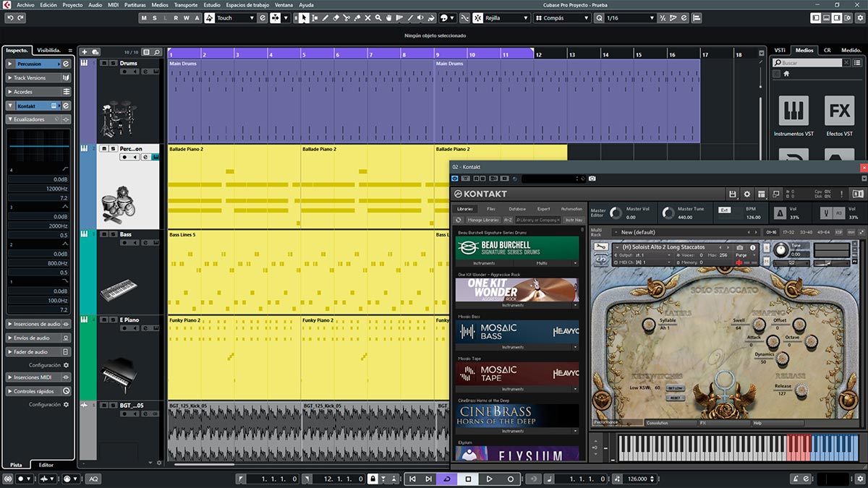The width and height of the screenshot is (868, 488).
Task: Open the Files tab in Kontakt browser
Action: (x=491, y=209)
